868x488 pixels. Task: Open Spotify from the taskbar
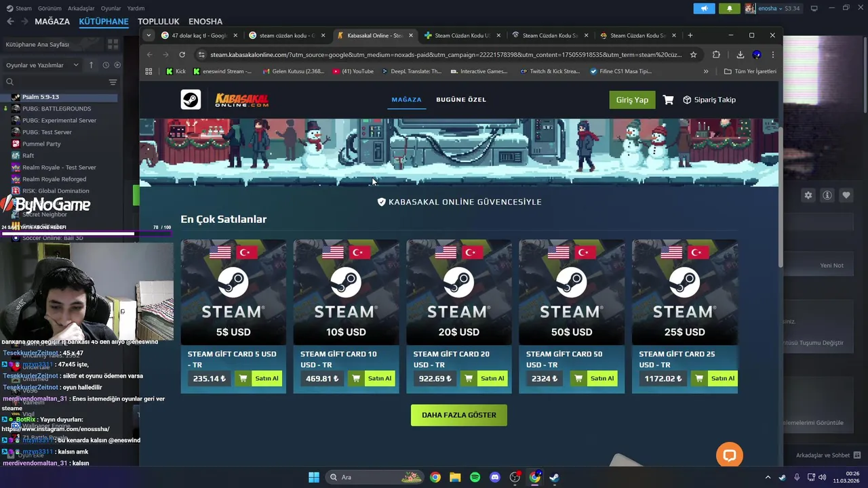pyautogui.click(x=475, y=477)
